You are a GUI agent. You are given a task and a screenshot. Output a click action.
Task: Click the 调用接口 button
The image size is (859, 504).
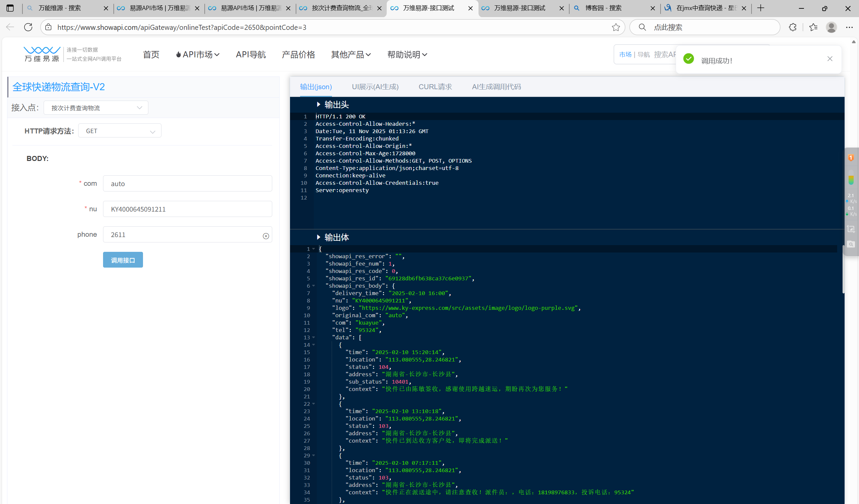tap(123, 260)
